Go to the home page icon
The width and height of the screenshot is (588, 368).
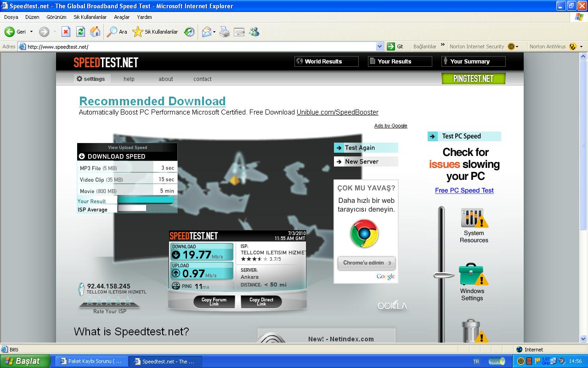tap(95, 32)
